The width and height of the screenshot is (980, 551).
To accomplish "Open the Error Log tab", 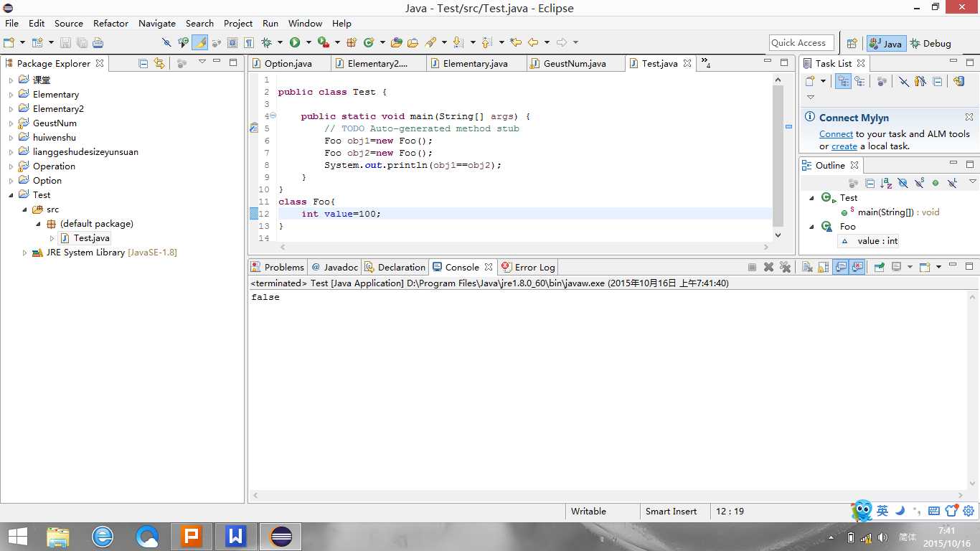I will [x=529, y=267].
